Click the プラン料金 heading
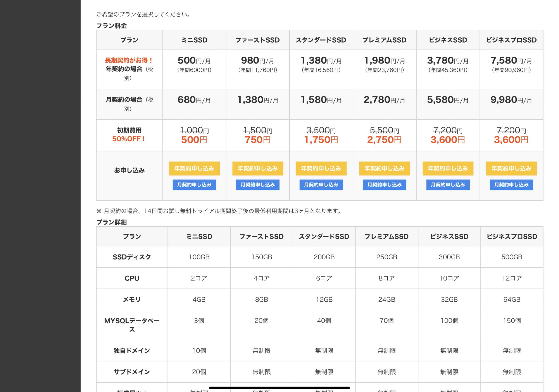The height and width of the screenshot is (392, 559). 112,26
